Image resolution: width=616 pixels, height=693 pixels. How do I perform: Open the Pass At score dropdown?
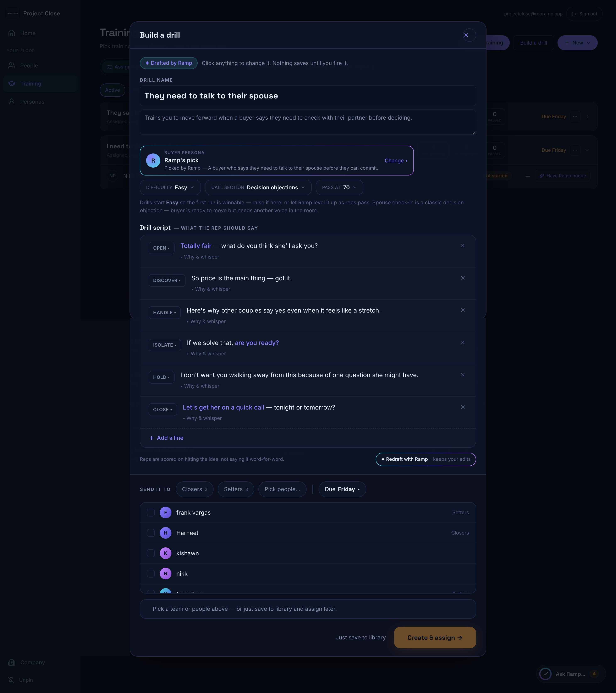point(340,188)
